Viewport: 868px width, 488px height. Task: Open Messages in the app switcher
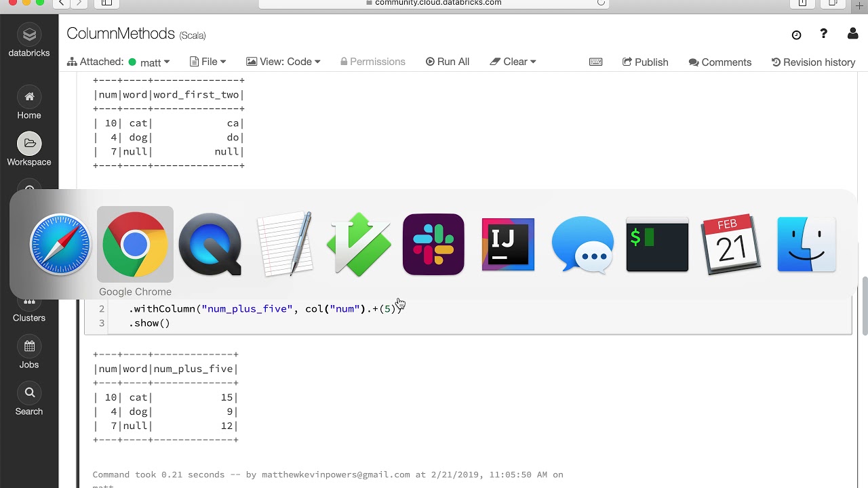(x=583, y=245)
